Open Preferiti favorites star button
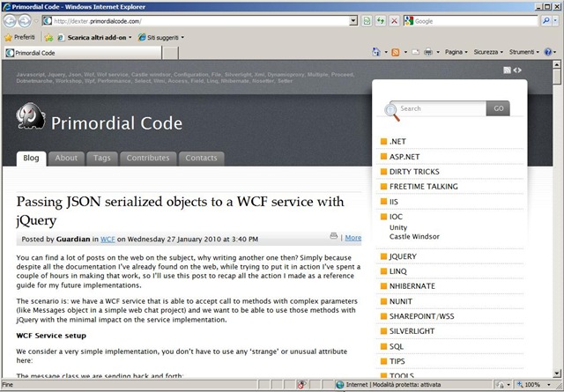 pyautogui.click(x=19, y=37)
